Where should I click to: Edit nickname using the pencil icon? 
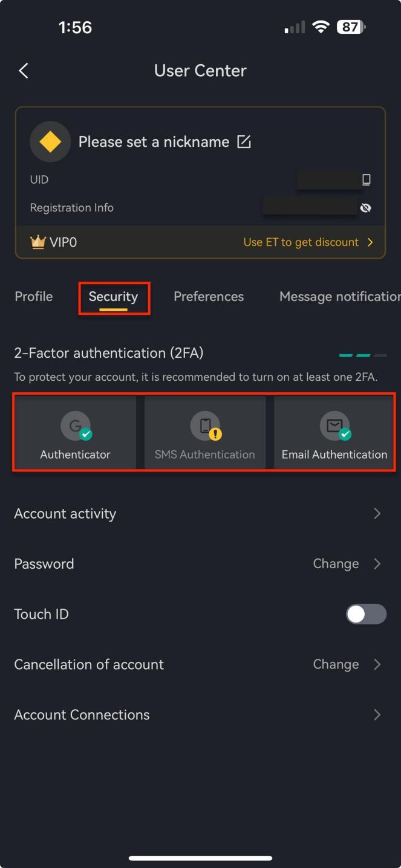pyautogui.click(x=244, y=141)
